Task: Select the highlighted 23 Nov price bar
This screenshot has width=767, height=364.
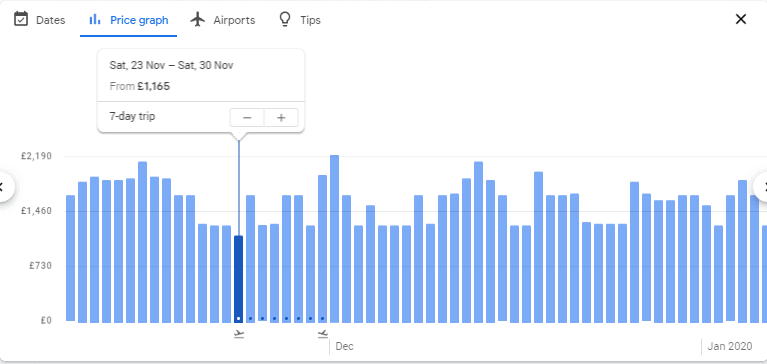Action: pos(238,279)
